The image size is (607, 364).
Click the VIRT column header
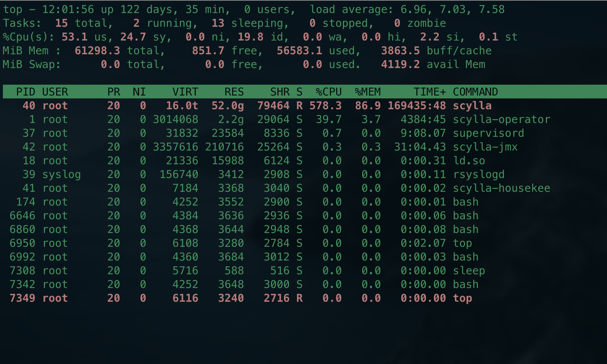[186, 92]
